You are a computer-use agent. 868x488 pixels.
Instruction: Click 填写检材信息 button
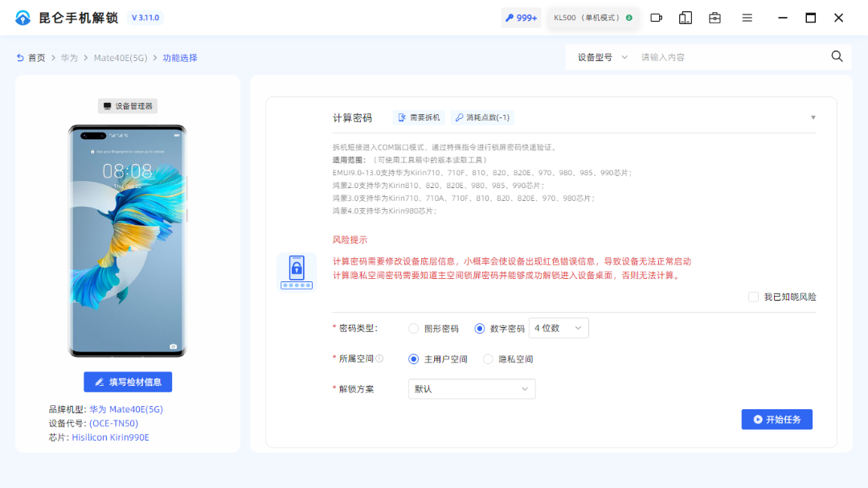click(x=128, y=382)
